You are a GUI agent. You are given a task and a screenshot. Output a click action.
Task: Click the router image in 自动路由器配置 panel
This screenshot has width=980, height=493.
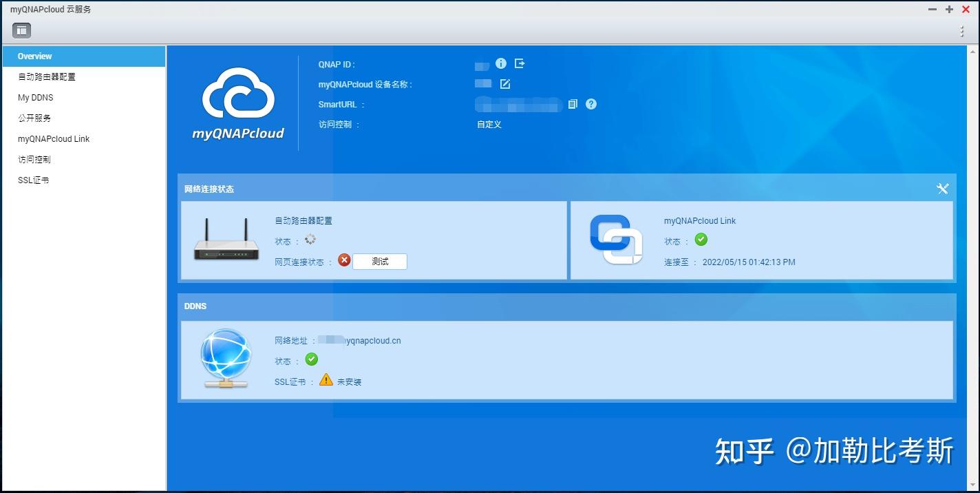[x=226, y=240]
